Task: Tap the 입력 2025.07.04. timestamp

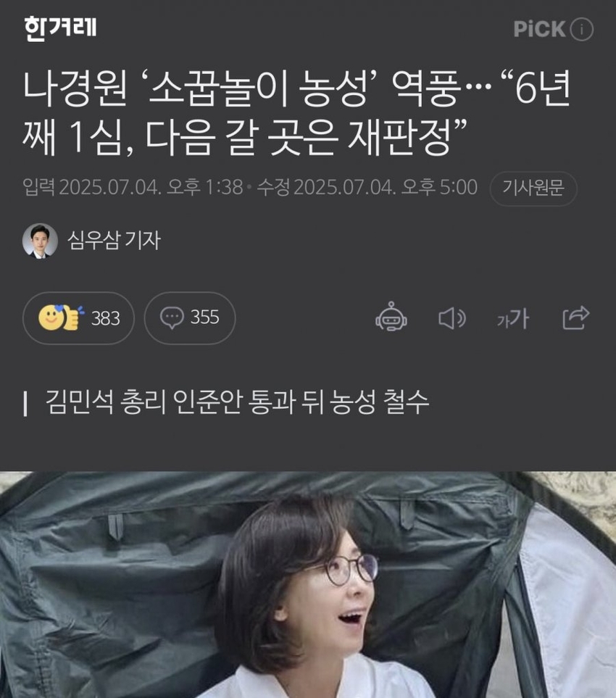Action: pos(133,188)
